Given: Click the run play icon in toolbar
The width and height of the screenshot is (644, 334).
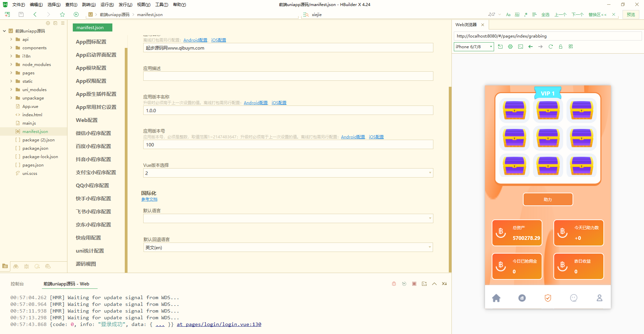Looking at the screenshot, I should [76, 14].
